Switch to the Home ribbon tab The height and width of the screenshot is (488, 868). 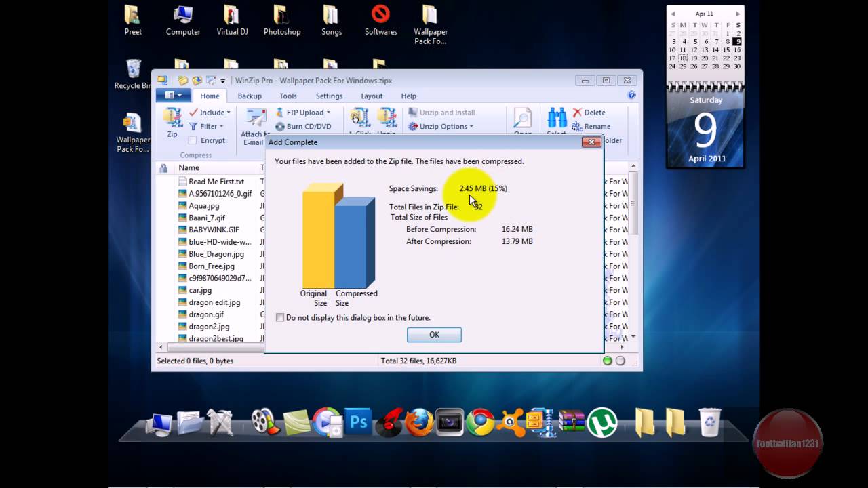pos(210,96)
